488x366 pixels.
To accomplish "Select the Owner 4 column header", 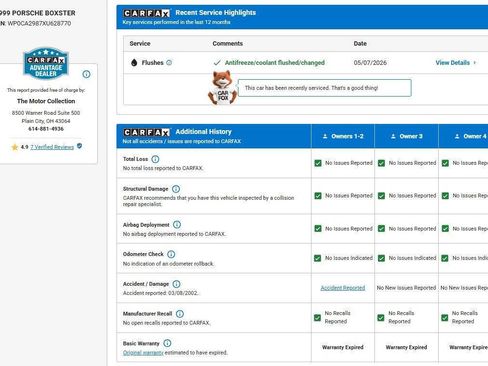I will (x=464, y=136).
